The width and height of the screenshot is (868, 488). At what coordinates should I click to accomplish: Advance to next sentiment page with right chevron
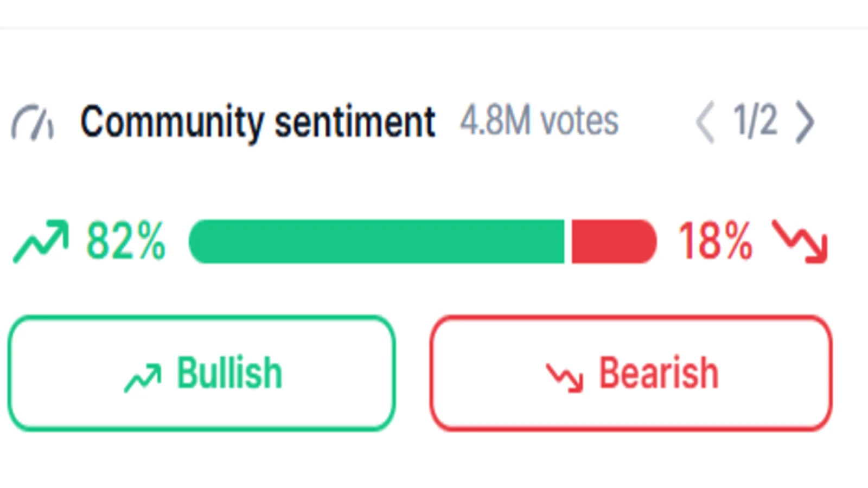pos(805,123)
